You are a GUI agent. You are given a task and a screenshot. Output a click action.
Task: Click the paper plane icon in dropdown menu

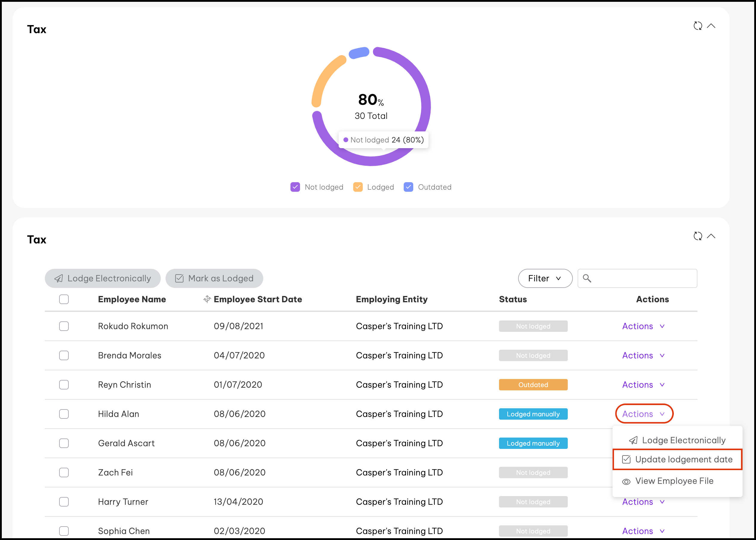tap(633, 441)
